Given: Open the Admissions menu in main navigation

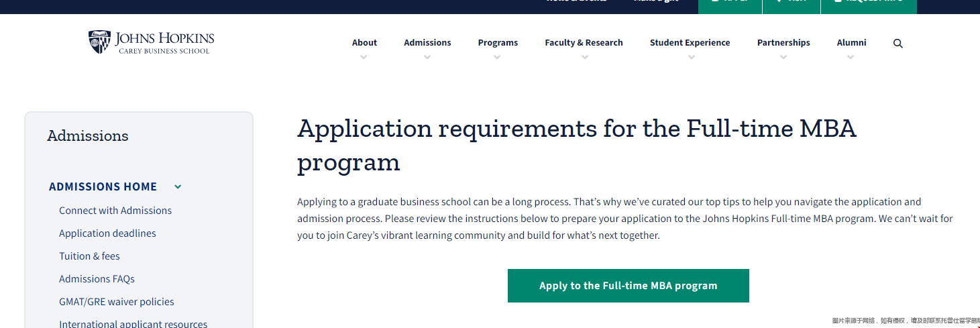Looking at the screenshot, I should (x=427, y=42).
